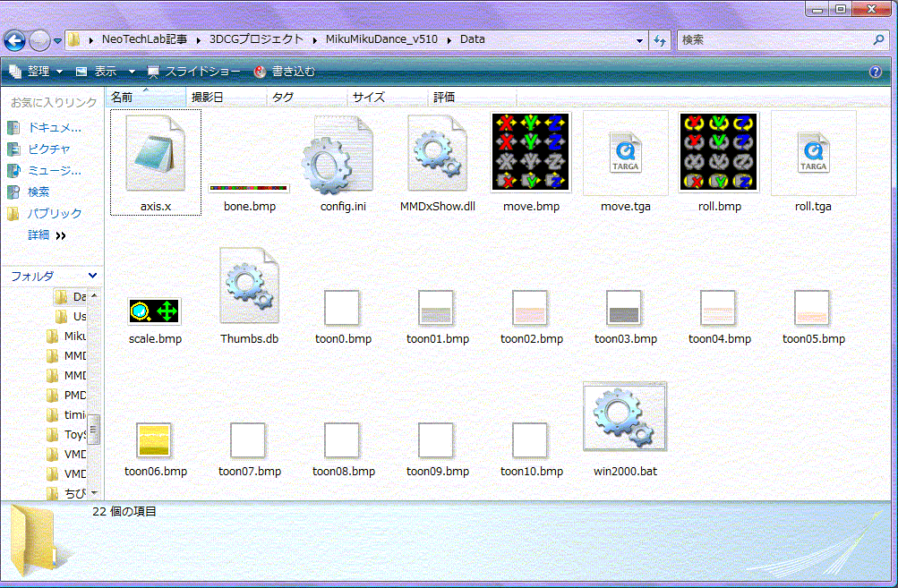Select the axis.x file icon
The width and height of the screenshot is (898, 588).
click(x=155, y=153)
